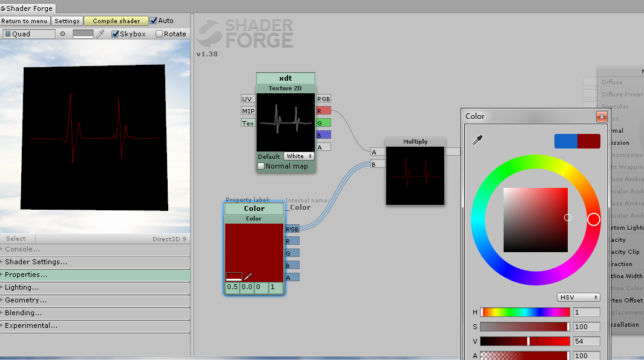Click the A output connector of the xdt texture node
The width and height of the screenshot is (644, 360).
click(x=323, y=147)
